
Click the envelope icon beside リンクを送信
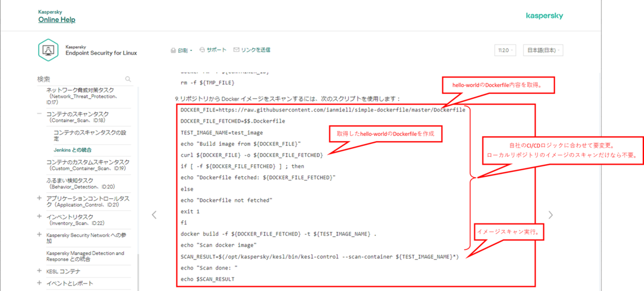tap(236, 50)
